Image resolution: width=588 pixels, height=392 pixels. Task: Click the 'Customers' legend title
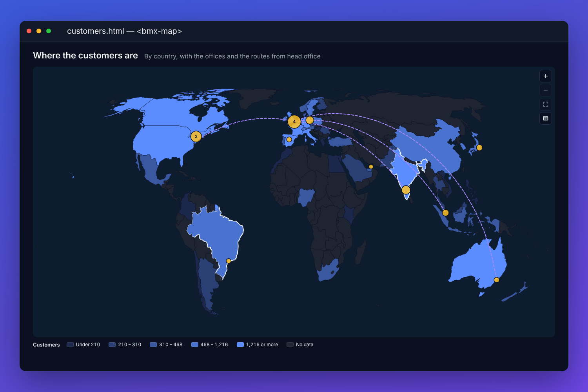46,345
